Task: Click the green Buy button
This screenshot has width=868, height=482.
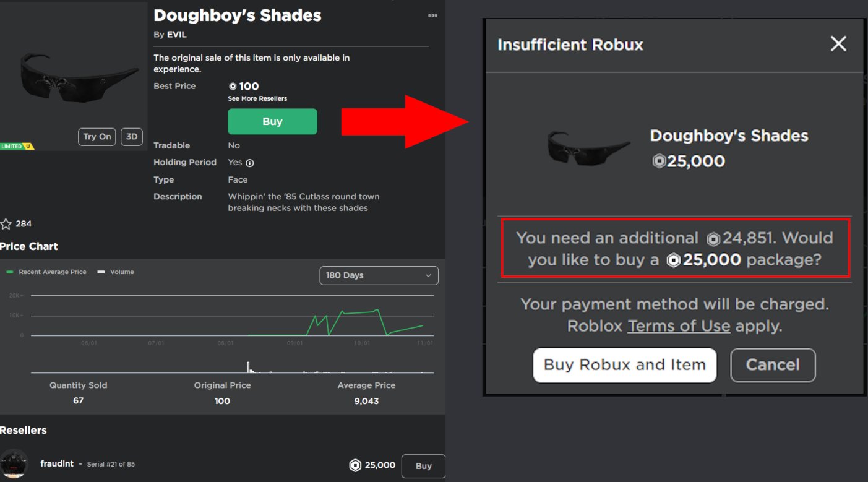Action: click(272, 121)
